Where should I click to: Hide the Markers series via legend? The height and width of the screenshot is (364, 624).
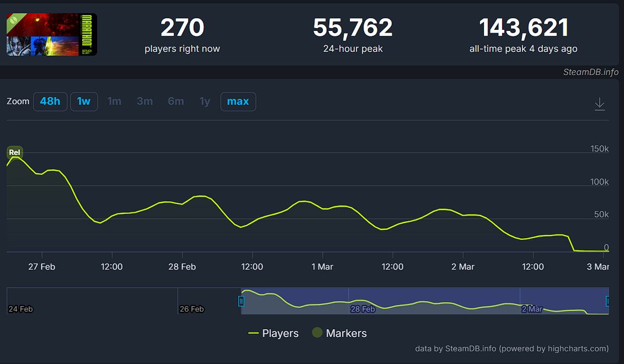click(339, 333)
